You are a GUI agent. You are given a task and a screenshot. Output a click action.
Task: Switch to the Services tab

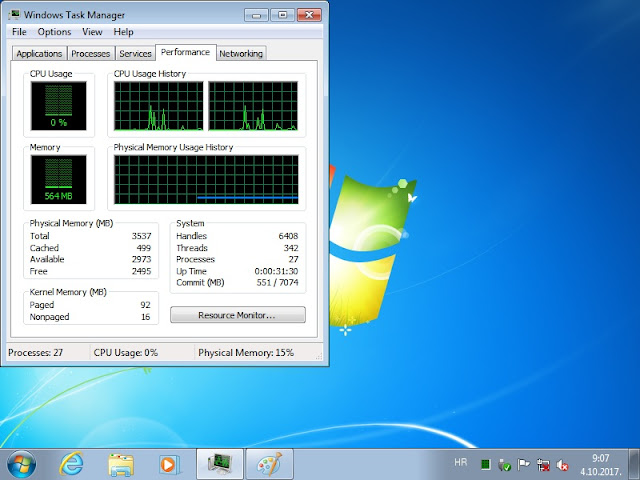point(135,53)
